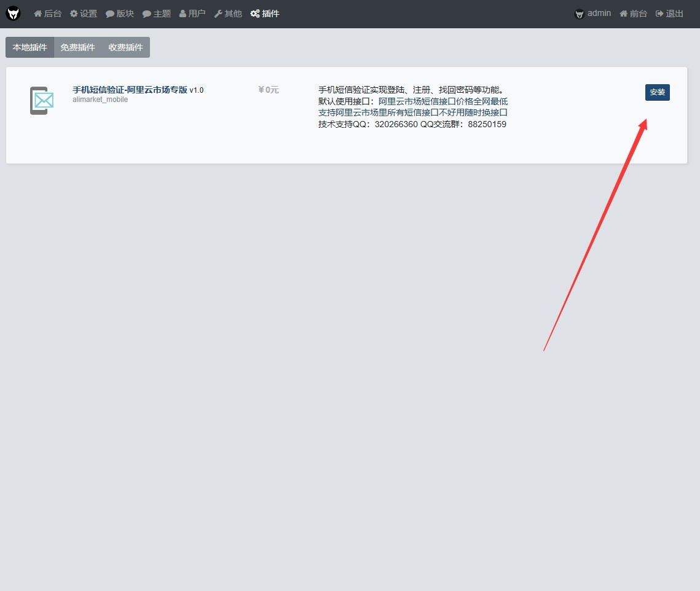Open the 设置 settings menu
This screenshot has height=591, width=700.
point(84,14)
